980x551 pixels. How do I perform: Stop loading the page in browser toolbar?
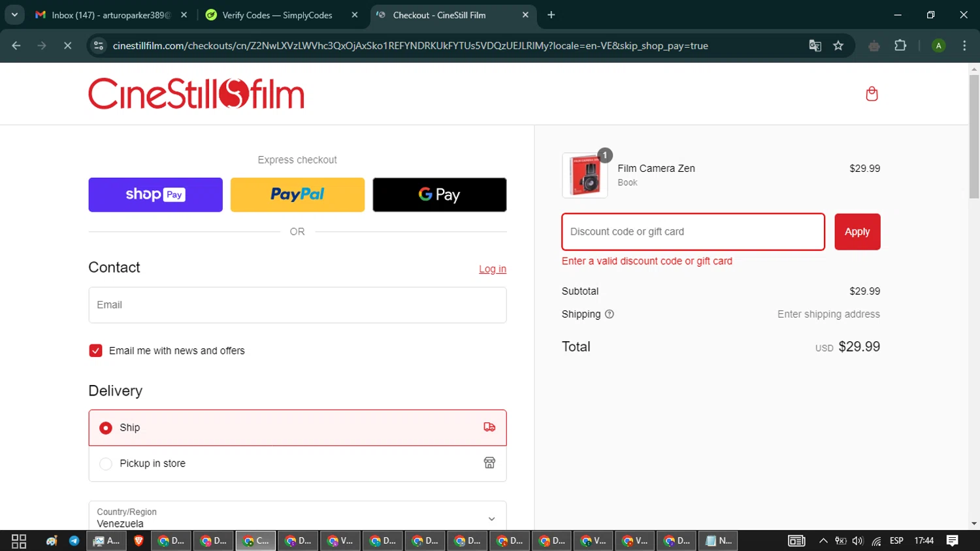point(67,46)
